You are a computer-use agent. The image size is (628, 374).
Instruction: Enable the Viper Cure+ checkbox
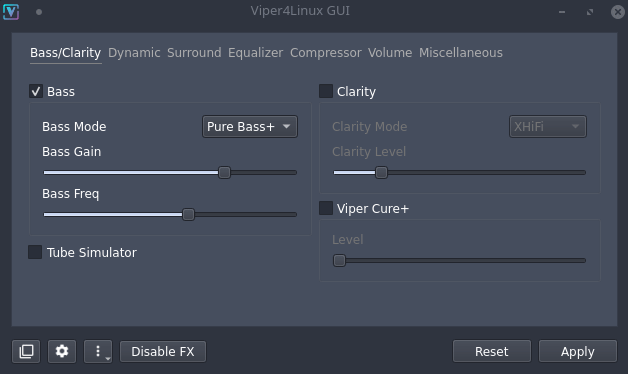tap(326, 208)
